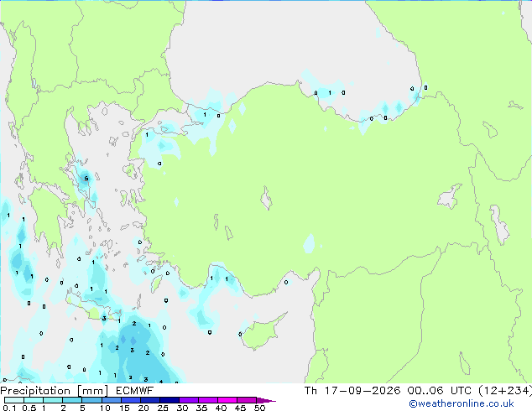Viewport: 532px width, 411px height.
Task: Click the 5 mm medium-blue legend swatch
Action: 91,400
